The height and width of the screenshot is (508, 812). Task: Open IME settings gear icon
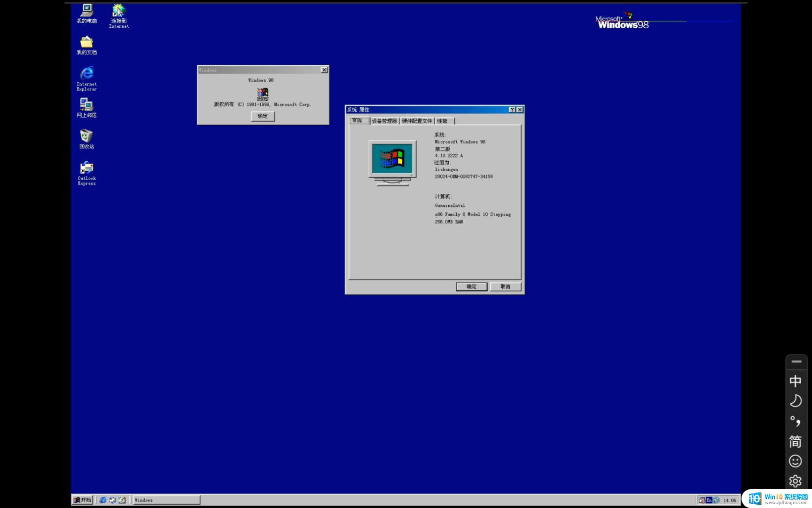point(795,481)
